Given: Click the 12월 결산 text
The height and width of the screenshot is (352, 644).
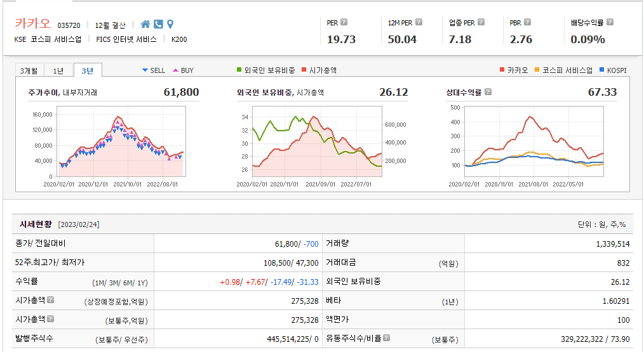Looking at the screenshot, I should pos(110,25).
